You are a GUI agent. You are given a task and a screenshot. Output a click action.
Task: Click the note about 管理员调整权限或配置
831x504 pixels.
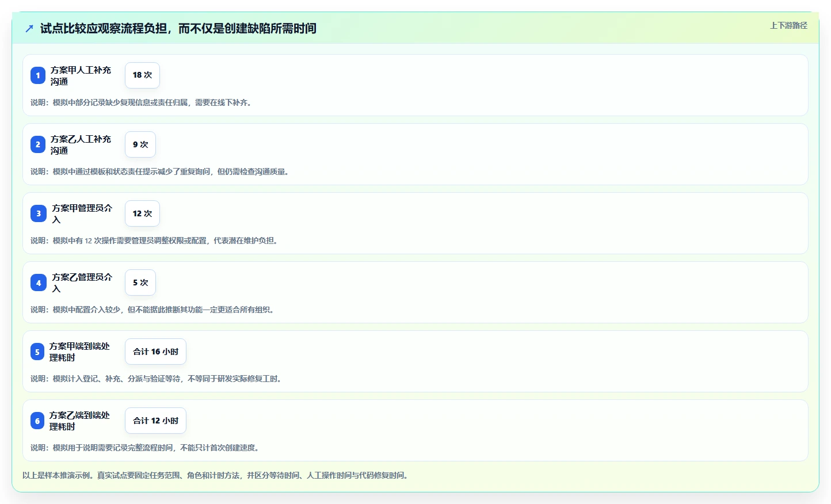tap(155, 240)
